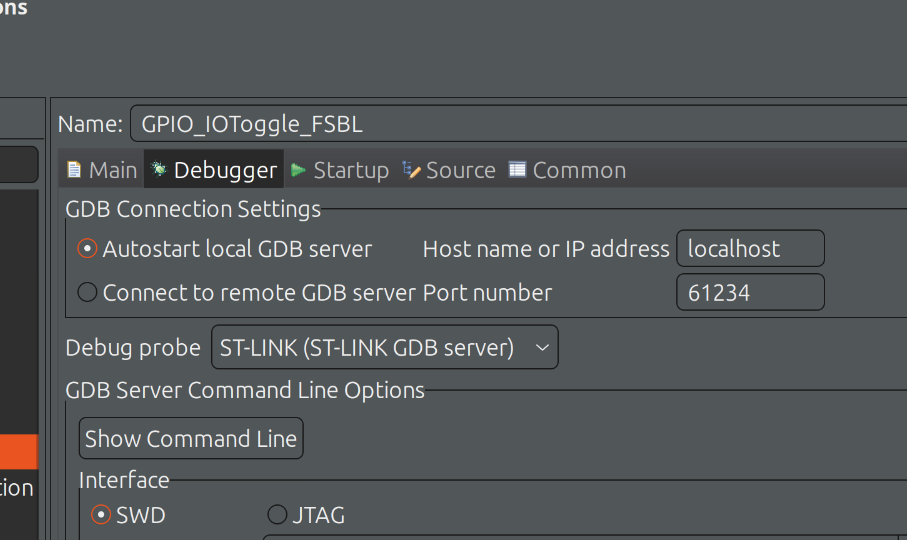The image size is (907, 540).
Task: Choose Connect to remote GDB server
Action: coord(88,293)
